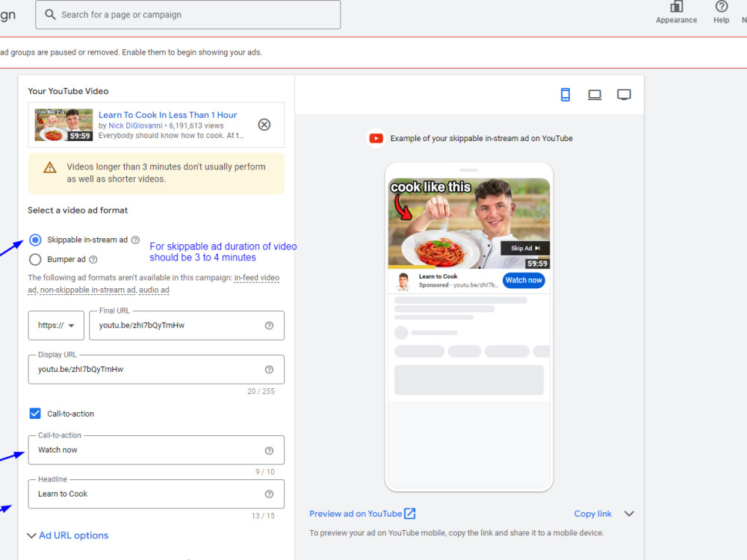747x560 pixels.
Task: Remove the selected YouTube video
Action: coord(264,125)
